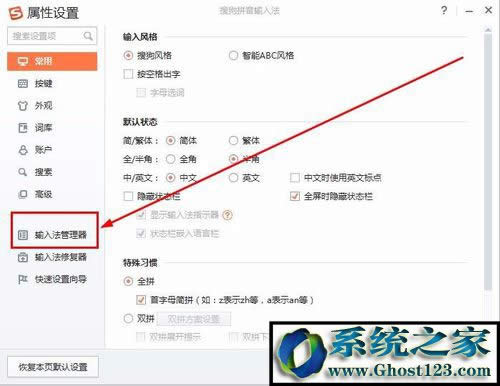This screenshot has height=386, width=500.
Task: Click the list icon beside 输入法管理器
Action: [23, 235]
